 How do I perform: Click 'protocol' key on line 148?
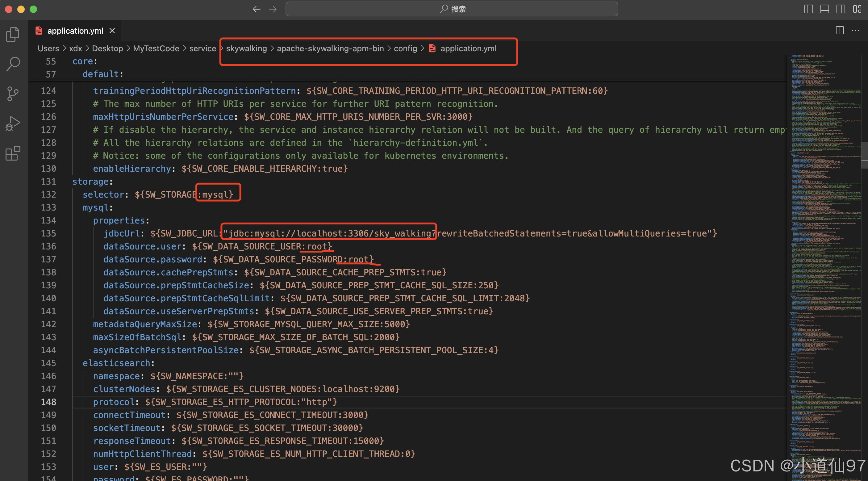point(114,402)
